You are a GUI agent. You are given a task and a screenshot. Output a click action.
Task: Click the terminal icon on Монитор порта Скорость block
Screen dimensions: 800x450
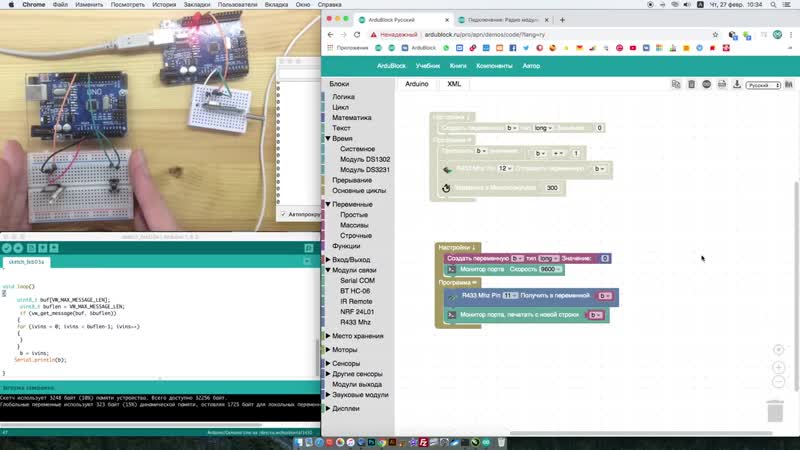[x=452, y=269]
